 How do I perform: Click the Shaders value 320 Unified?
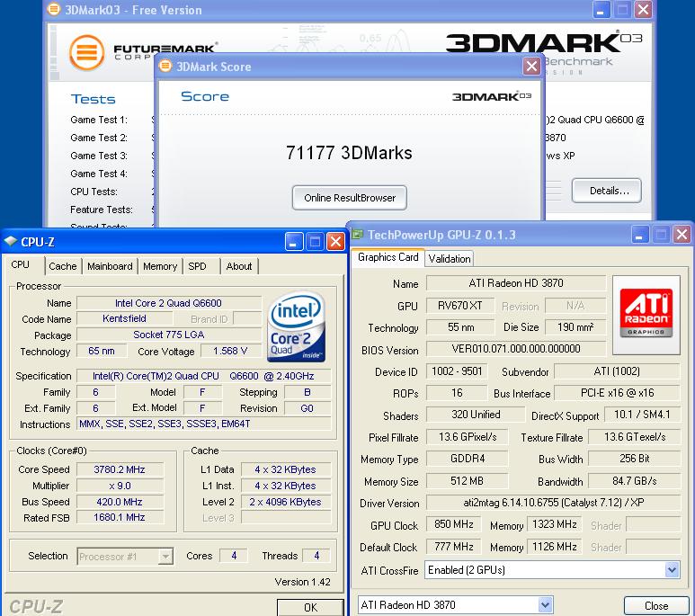[476, 415]
